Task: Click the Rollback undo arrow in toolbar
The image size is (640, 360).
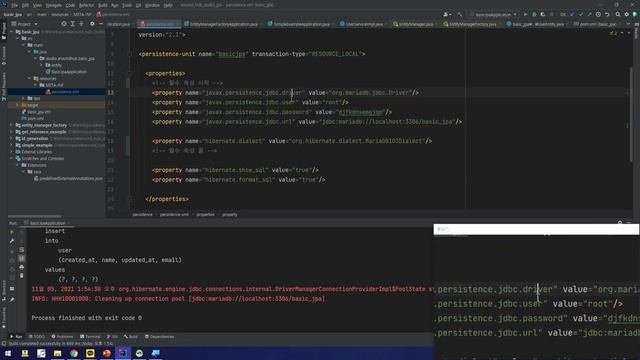Action: click(607, 14)
